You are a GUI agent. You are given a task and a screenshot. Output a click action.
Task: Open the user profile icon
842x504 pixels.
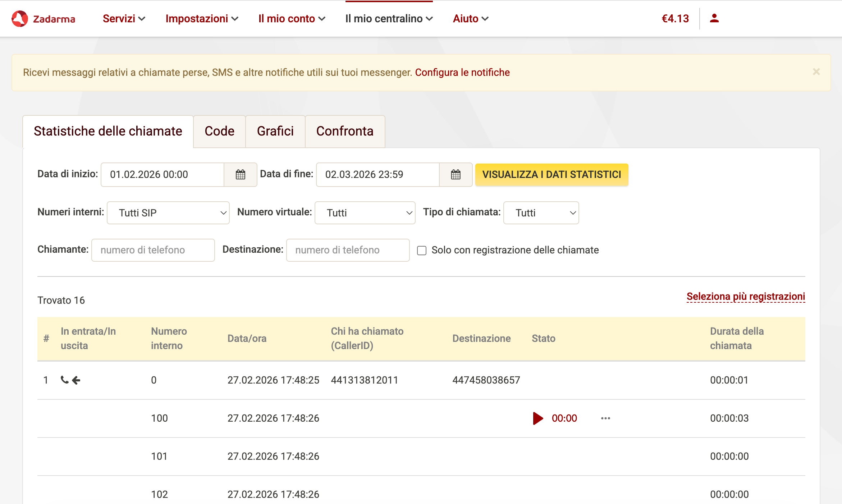pyautogui.click(x=714, y=18)
